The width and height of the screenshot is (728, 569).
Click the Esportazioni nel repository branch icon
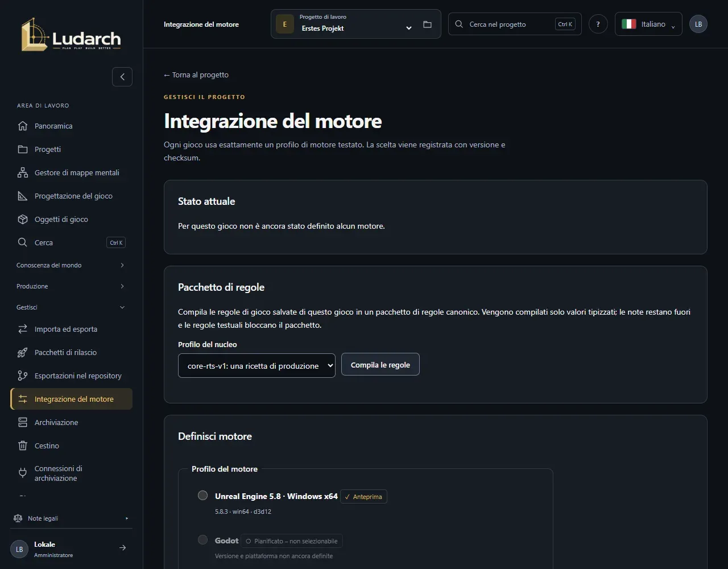[23, 376]
